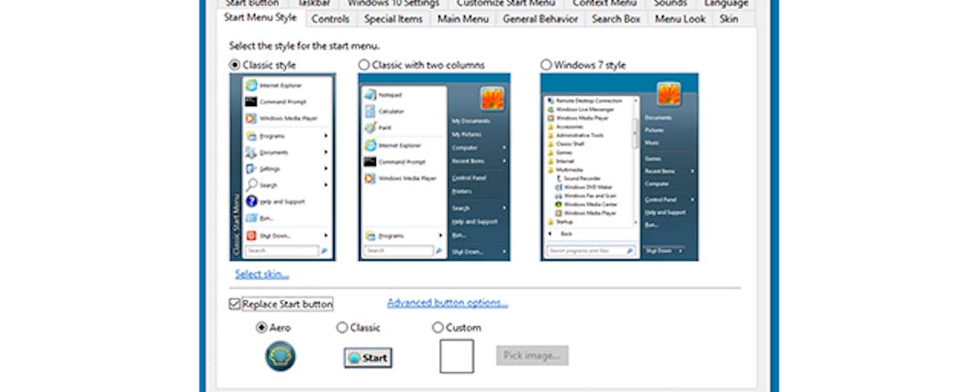Select the Windows 7 style option
The image size is (980, 392).
coord(546,65)
